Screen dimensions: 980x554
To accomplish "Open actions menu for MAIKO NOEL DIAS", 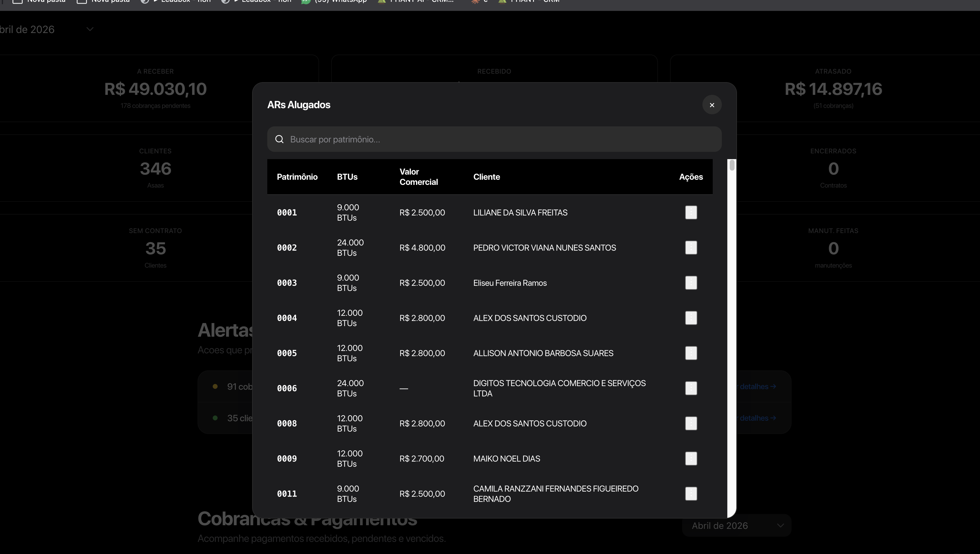I will [691, 459].
